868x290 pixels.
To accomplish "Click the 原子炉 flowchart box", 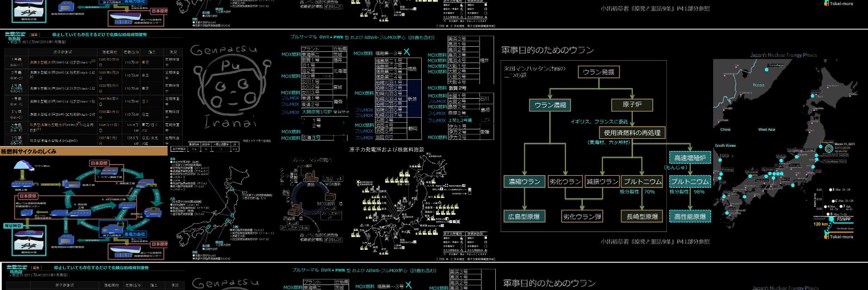I will [632, 104].
